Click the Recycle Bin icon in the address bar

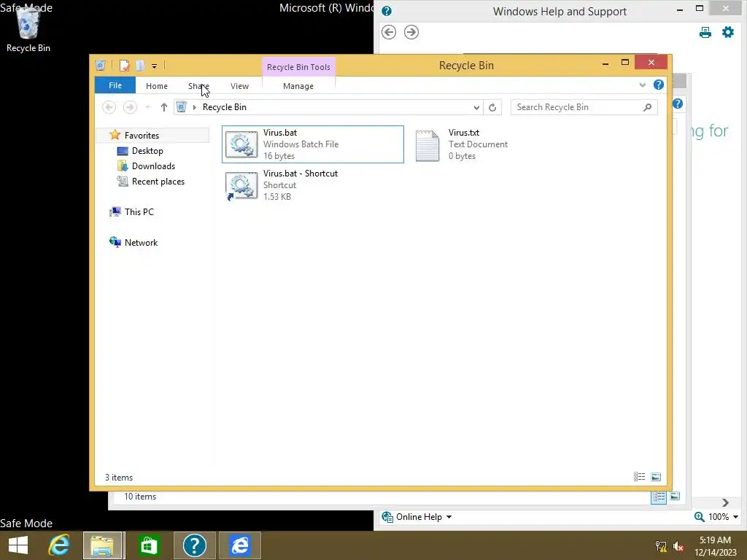[x=181, y=107]
